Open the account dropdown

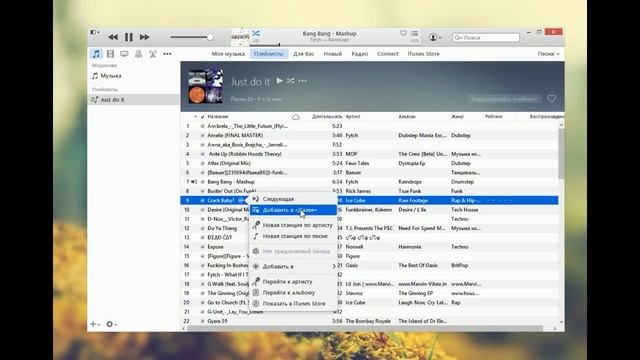point(435,37)
